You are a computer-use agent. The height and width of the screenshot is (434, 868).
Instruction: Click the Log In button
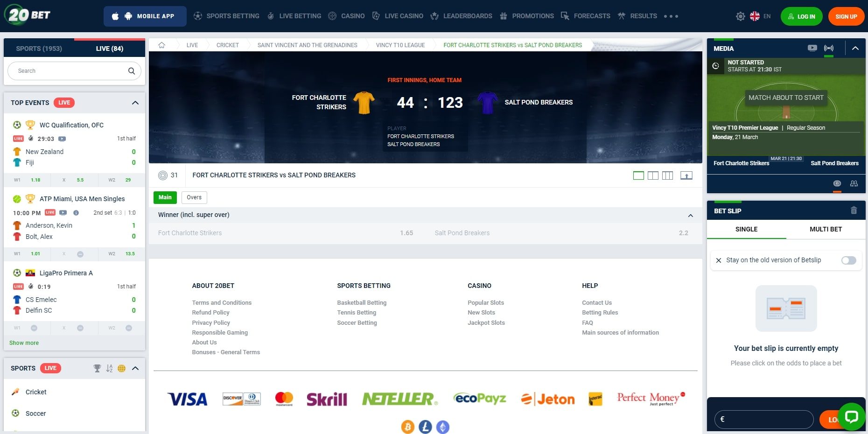[801, 16]
